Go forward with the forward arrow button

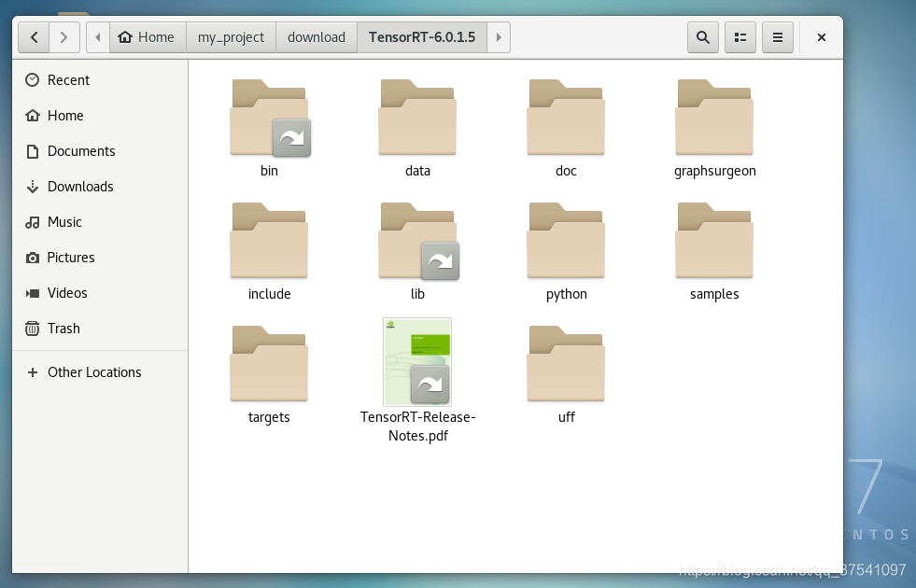tap(63, 37)
